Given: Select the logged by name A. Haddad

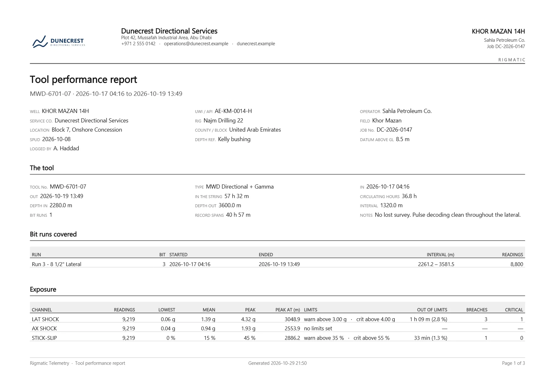Looking at the screenshot, I should pos(66,148).
